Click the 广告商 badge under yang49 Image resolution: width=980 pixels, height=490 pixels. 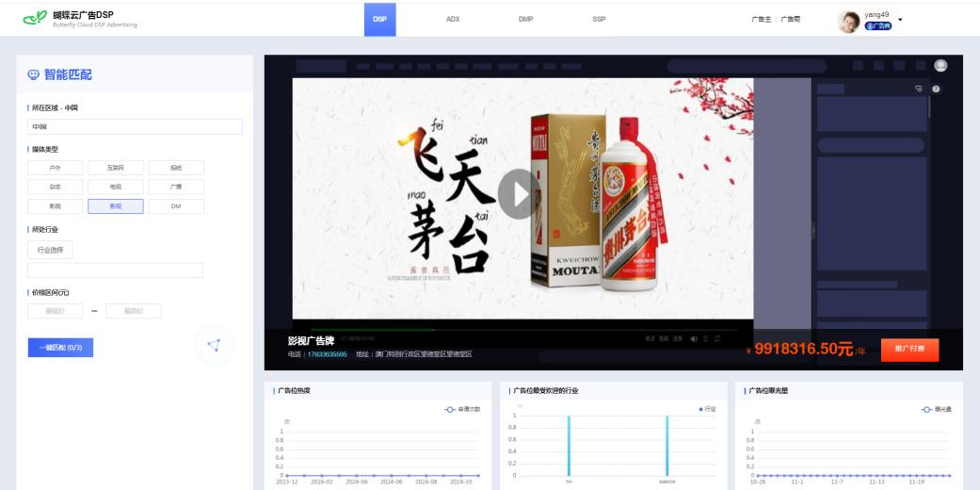click(878, 26)
